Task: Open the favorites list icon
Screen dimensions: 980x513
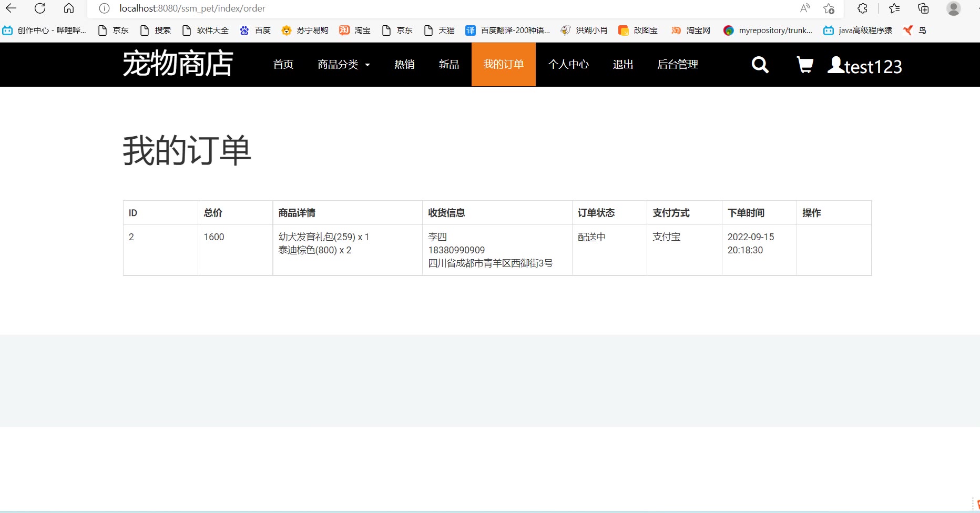Action: tap(894, 8)
